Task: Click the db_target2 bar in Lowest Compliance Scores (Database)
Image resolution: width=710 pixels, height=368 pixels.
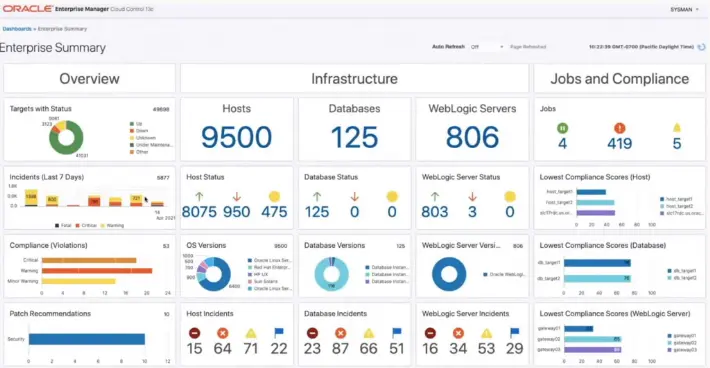Action: coord(597,278)
